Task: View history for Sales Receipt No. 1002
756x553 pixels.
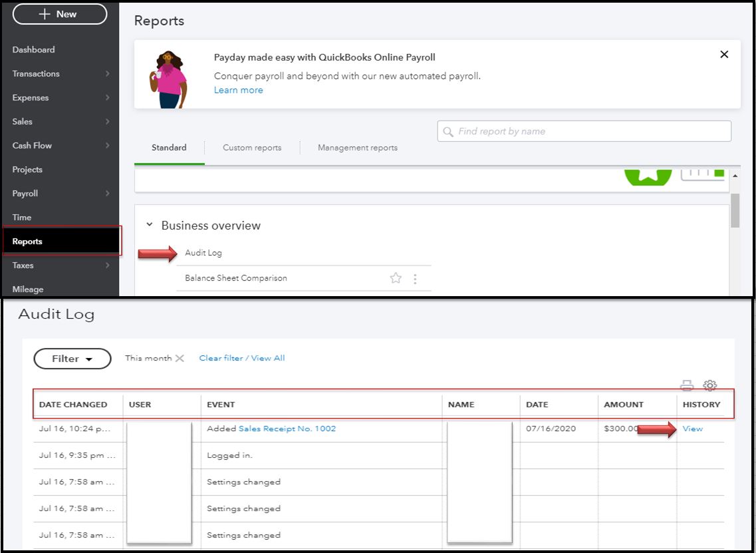Action: [x=692, y=429]
